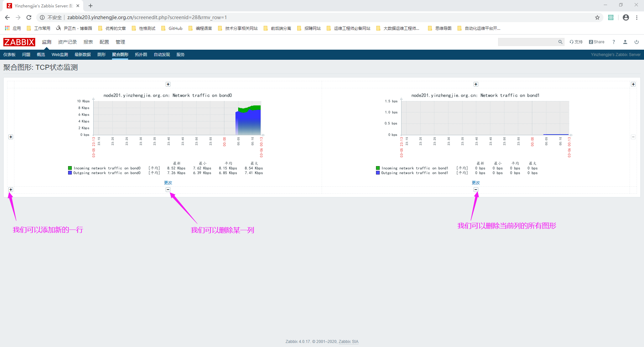Open the Configuration (配置) menu

[104, 42]
